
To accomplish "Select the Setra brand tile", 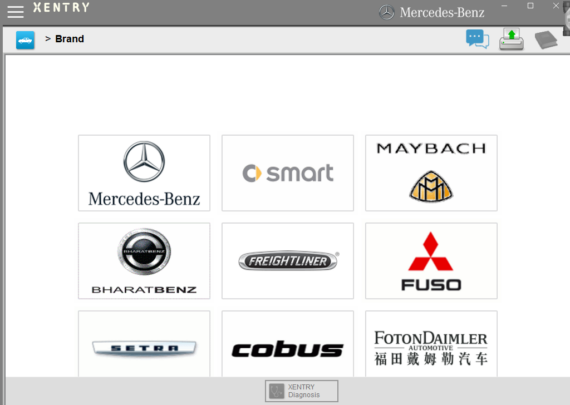I will tap(144, 344).
